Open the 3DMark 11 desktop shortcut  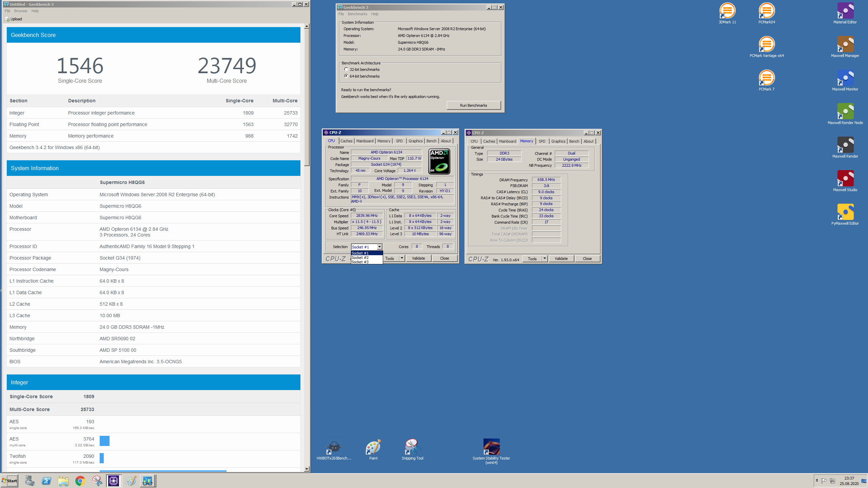tap(727, 14)
